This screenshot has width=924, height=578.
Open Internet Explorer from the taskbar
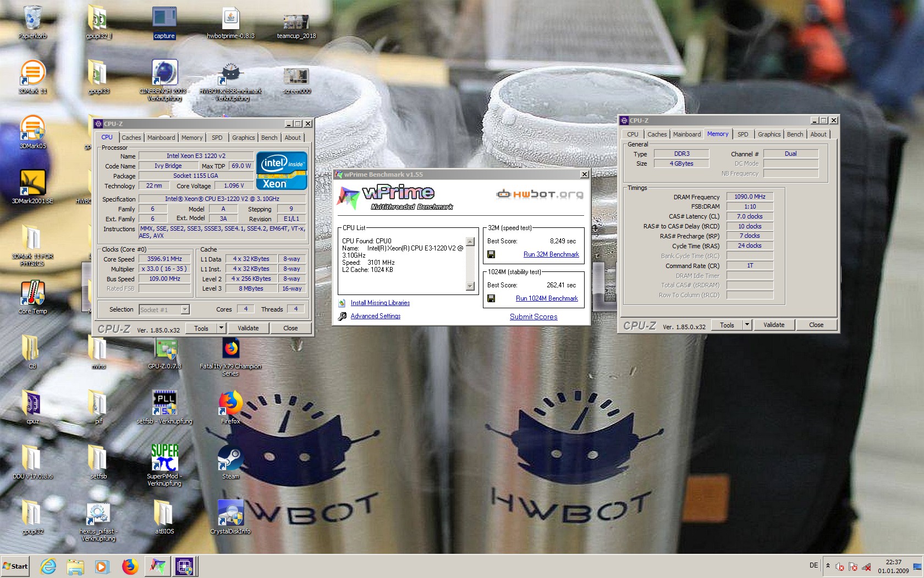click(48, 566)
